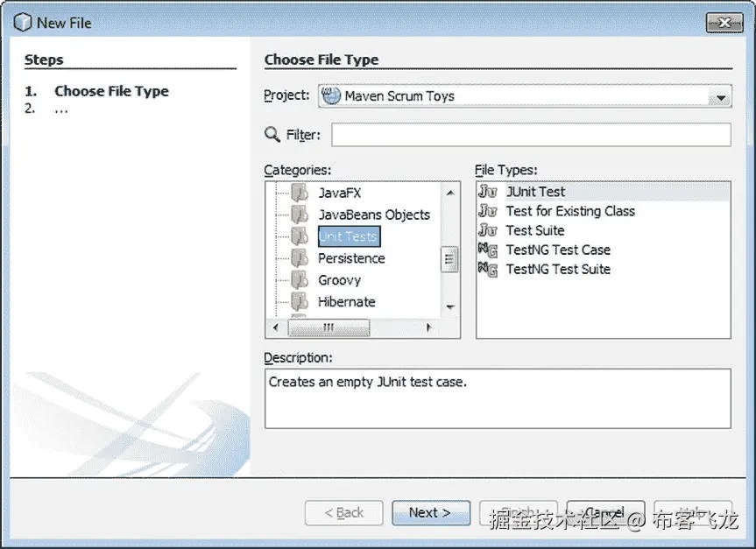The height and width of the screenshot is (549, 756).
Task: Click the Persistence folder icon
Action: point(300,258)
